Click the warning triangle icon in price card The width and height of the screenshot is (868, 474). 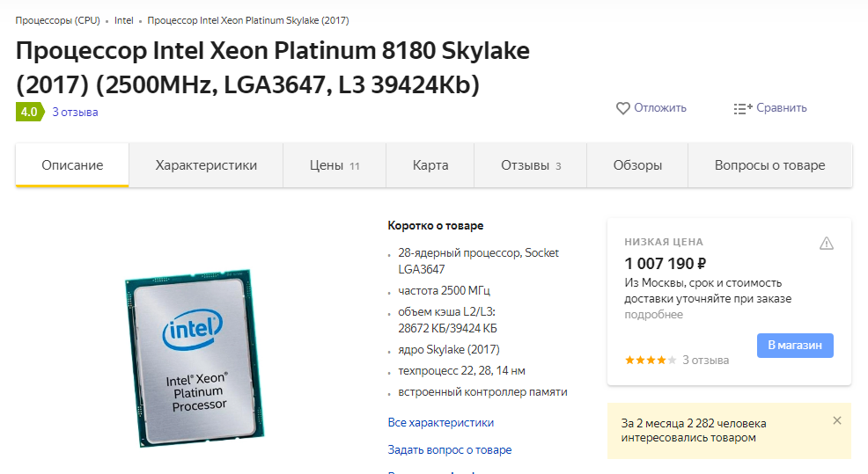tap(826, 244)
